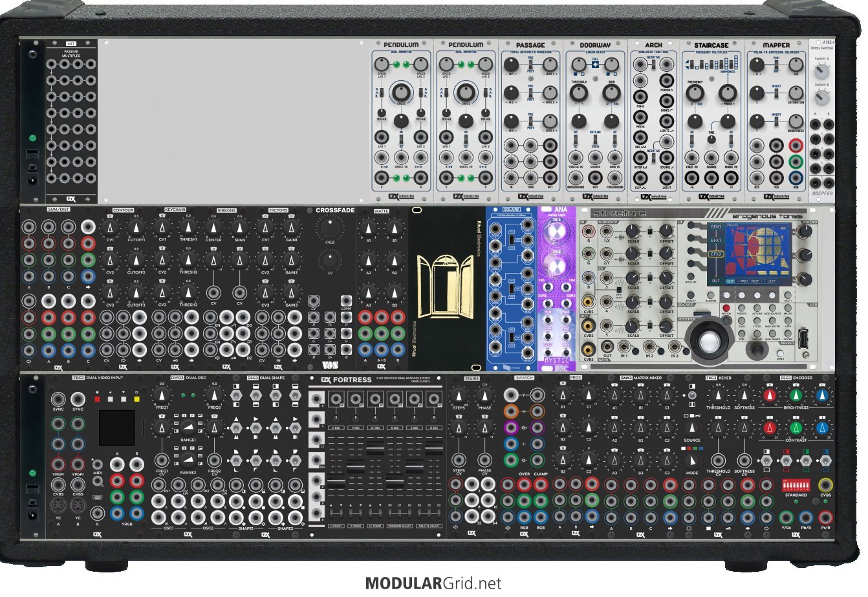The height and width of the screenshot is (597, 868).
Task: Turn the Stairs STEPS knob
Action: [x=459, y=395]
